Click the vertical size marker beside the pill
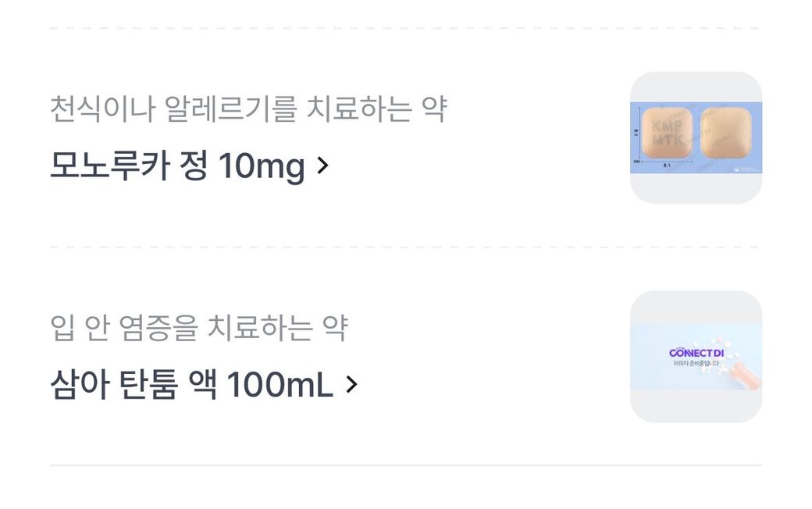The width and height of the screenshot is (812, 509). [637, 133]
